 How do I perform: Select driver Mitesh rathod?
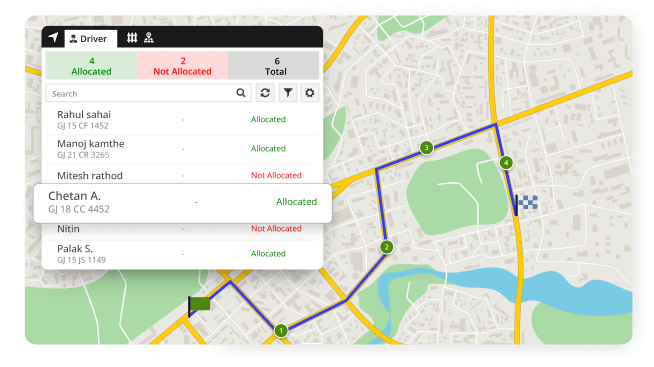183,175
